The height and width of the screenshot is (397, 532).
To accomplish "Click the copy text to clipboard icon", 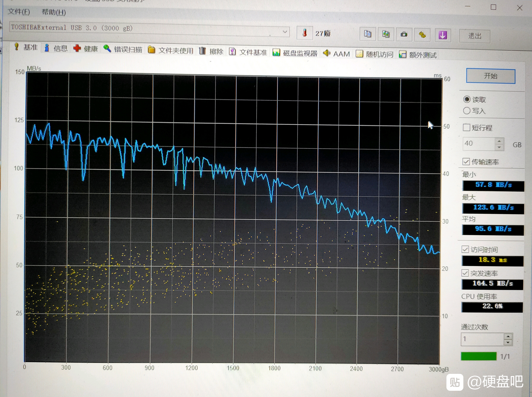I will 367,34.
